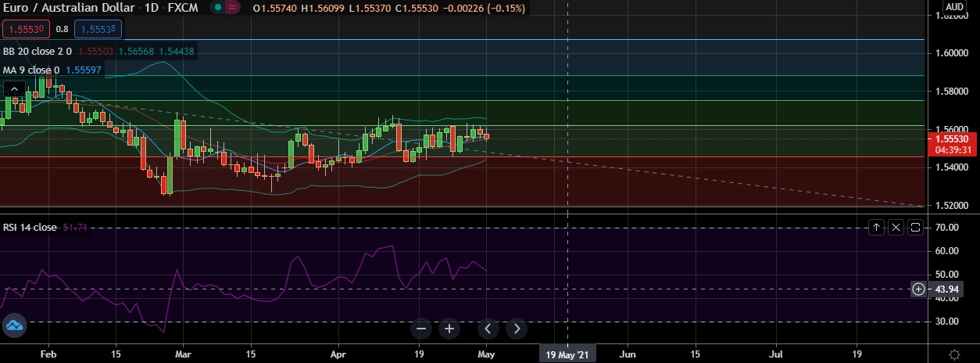Viewport: 980px width, 363px height.
Task: Click the RSI value 51.74 in legend
Action: point(74,228)
